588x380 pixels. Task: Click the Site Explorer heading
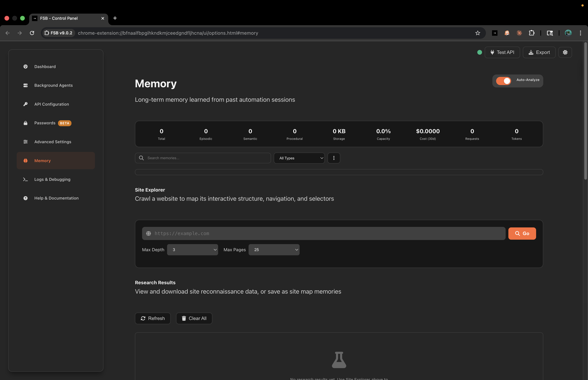point(150,190)
